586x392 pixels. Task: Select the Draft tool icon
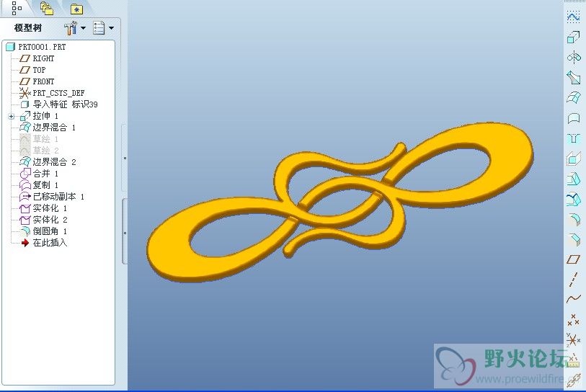tap(573, 199)
